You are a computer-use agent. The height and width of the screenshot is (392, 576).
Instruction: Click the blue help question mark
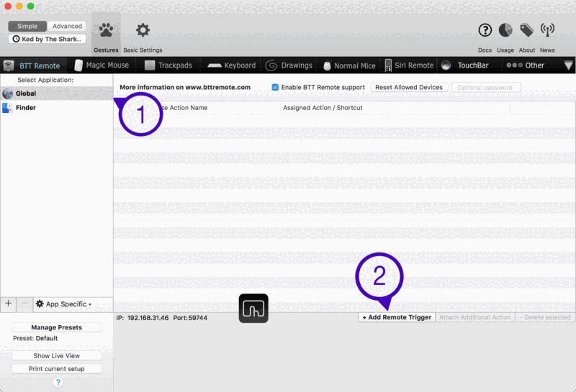[x=58, y=382]
